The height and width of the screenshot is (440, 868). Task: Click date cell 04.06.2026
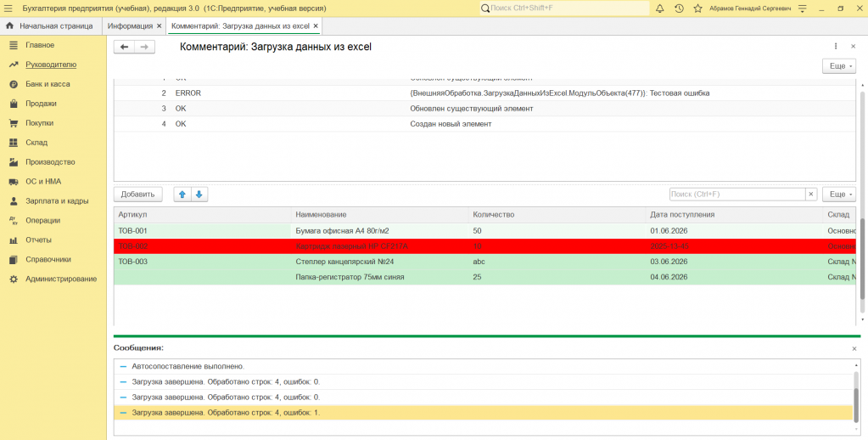point(735,277)
